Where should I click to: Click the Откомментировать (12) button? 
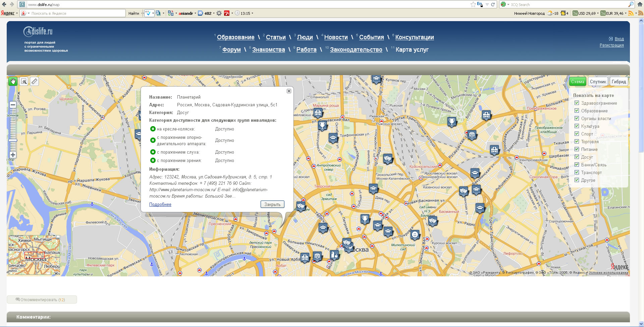[x=42, y=299]
